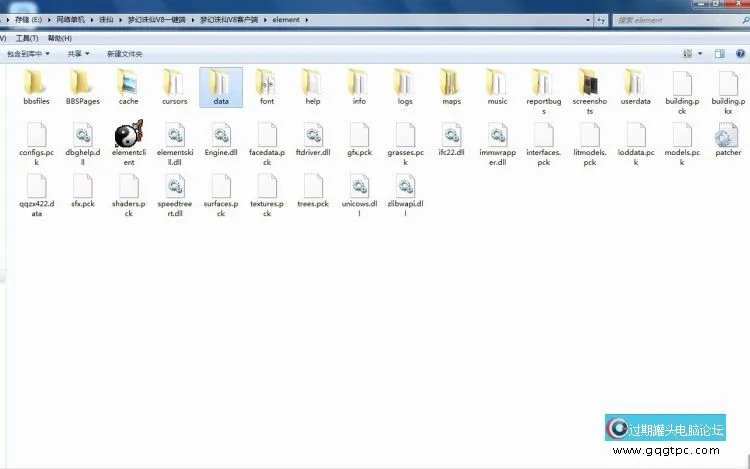
Task: Expand the 包含到库中 dropdown
Action: (28, 53)
